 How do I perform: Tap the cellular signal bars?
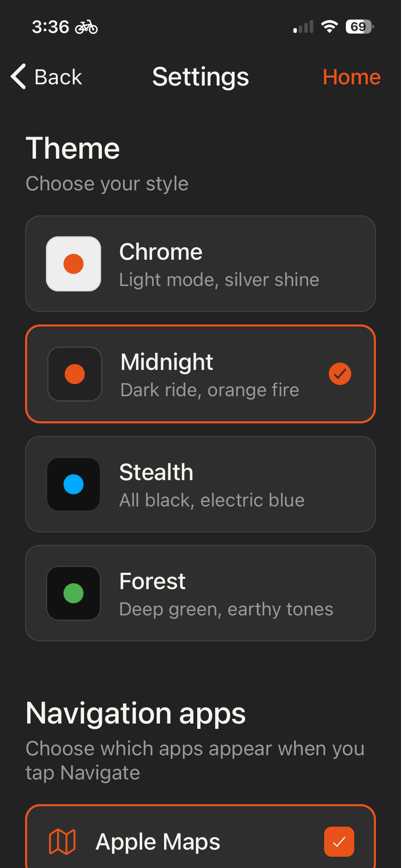point(303,27)
